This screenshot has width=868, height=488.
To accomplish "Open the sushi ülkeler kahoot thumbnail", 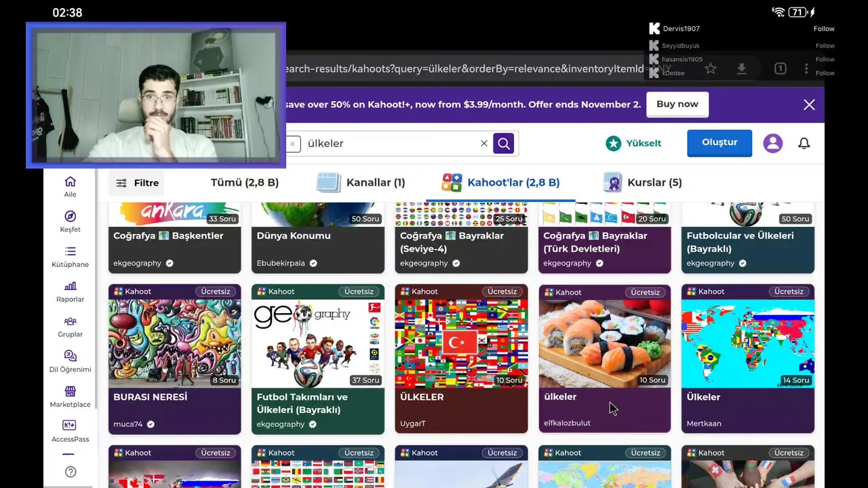I will [605, 343].
